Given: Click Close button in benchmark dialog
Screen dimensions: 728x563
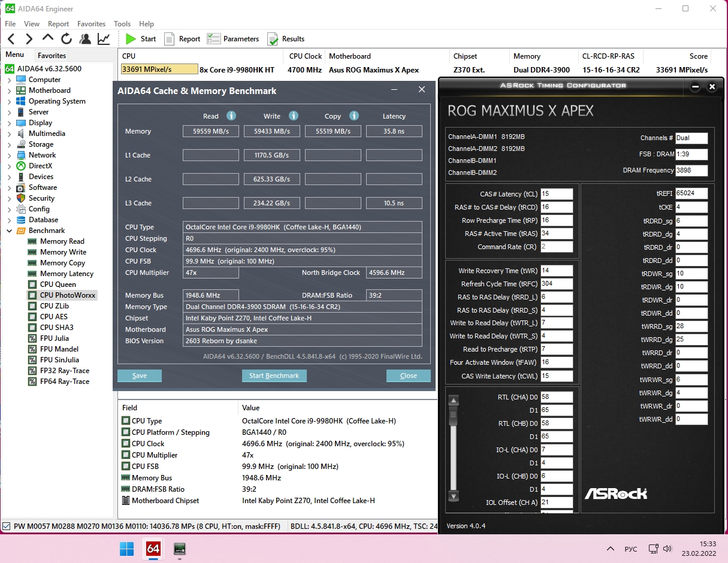Looking at the screenshot, I should 409,376.
